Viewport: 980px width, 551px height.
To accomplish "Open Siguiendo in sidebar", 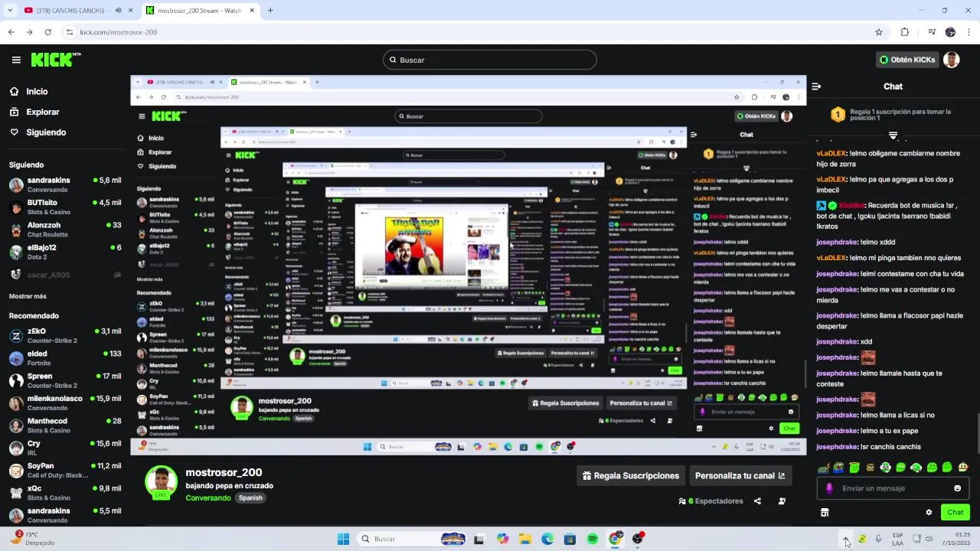I will 38,132.
